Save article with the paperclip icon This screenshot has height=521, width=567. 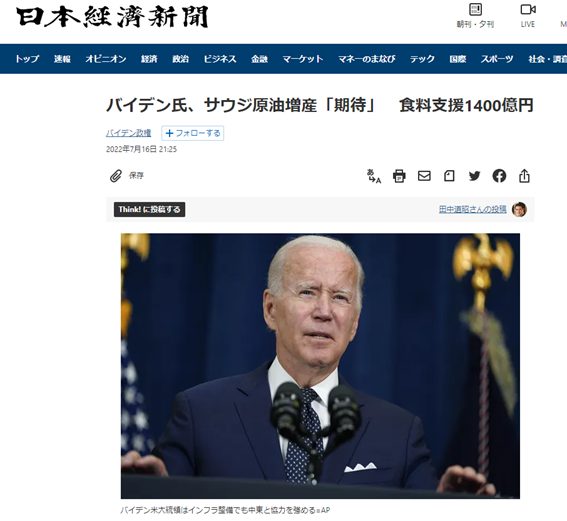[116, 176]
